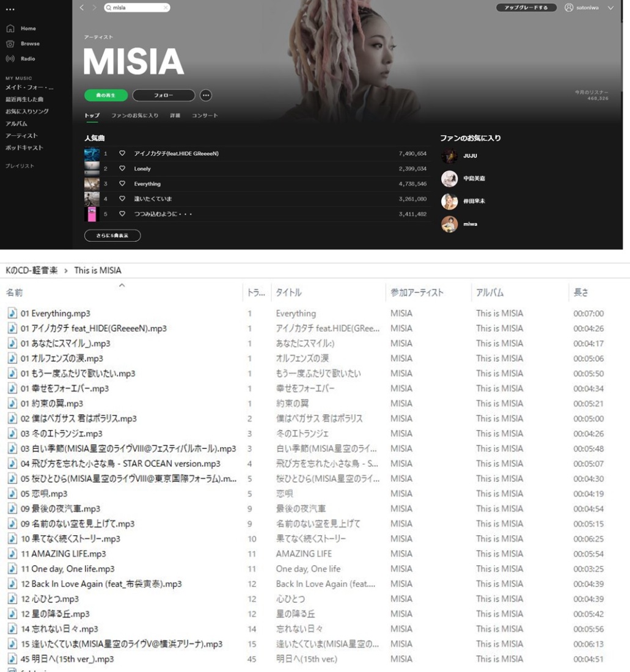The width and height of the screenshot is (630, 672).
Task: Toggle sort arrow above the 名前 column
Action: coord(122,285)
